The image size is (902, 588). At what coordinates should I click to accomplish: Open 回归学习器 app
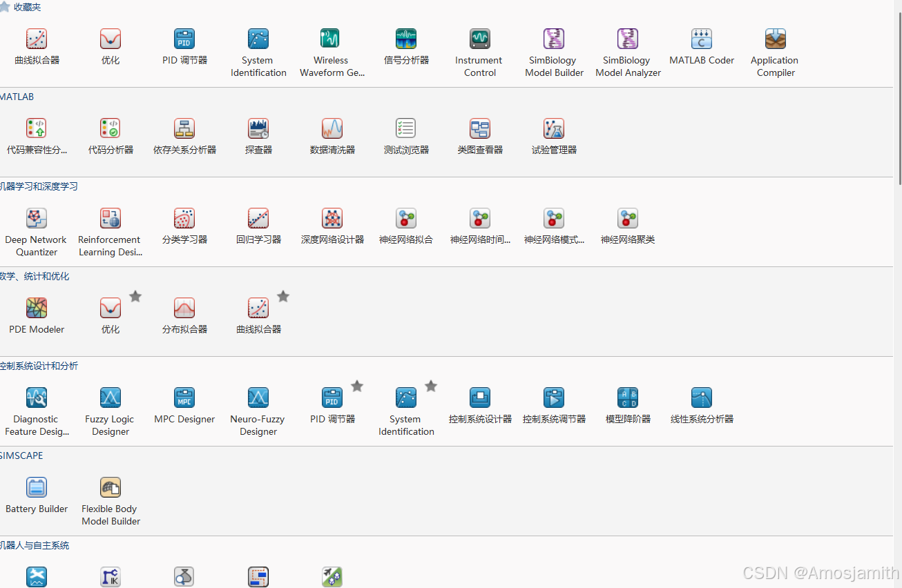(258, 226)
